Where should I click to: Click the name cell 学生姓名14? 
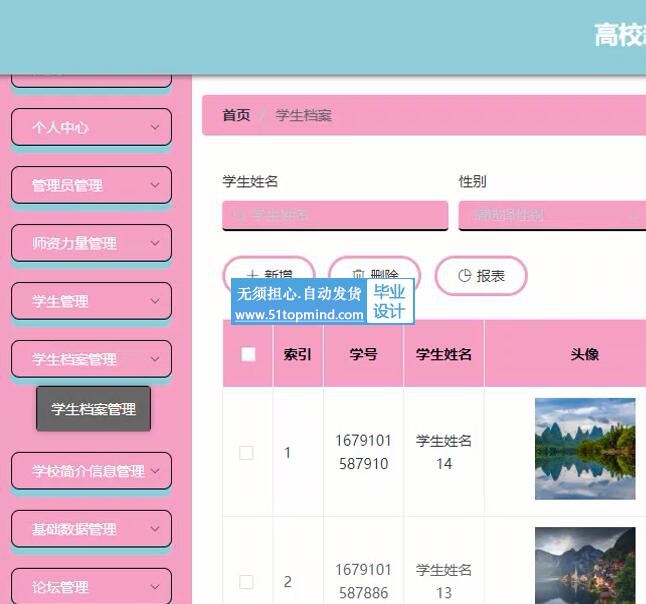444,452
